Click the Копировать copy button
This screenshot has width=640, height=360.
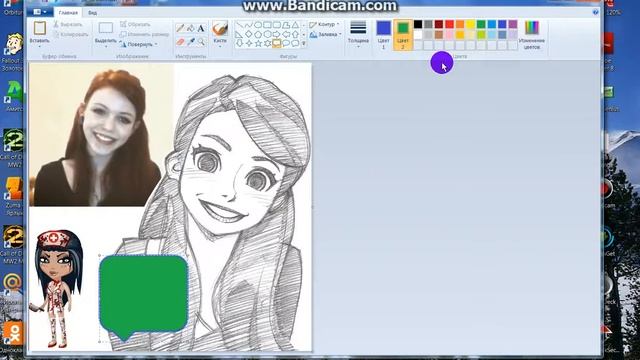71,35
